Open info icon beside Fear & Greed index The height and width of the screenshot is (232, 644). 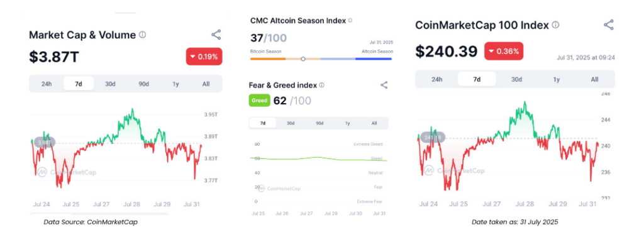(x=321, y=85)
